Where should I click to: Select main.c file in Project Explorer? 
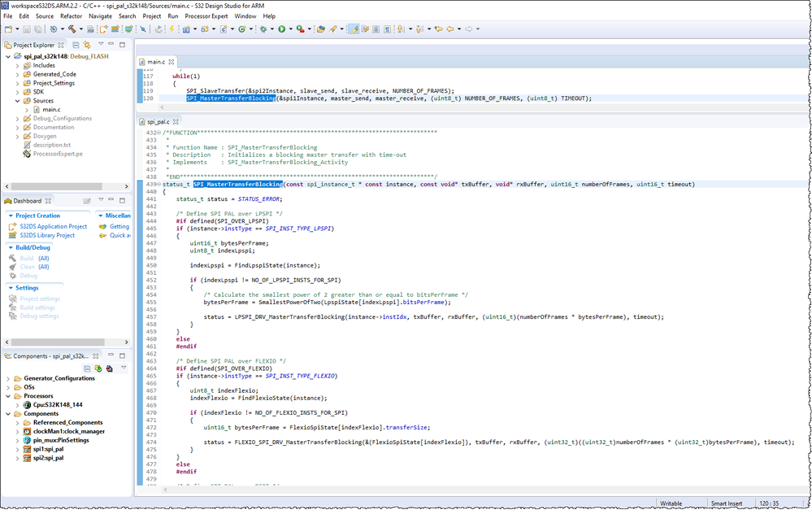[51, 110]
